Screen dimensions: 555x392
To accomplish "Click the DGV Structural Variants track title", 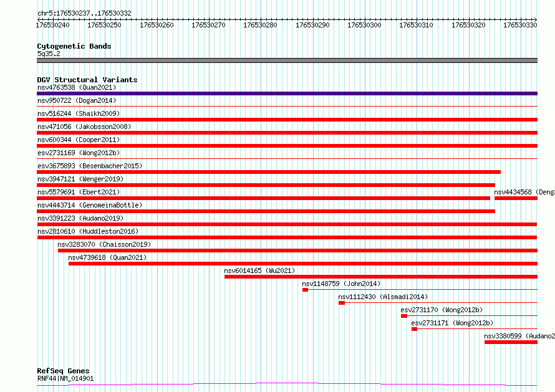I will point(87,80).
